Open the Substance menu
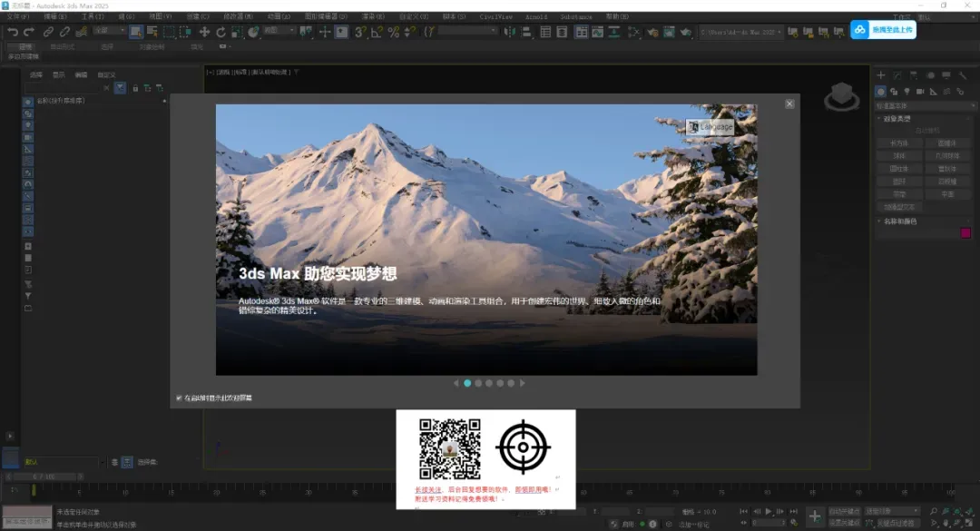 (x=575, y=17)
